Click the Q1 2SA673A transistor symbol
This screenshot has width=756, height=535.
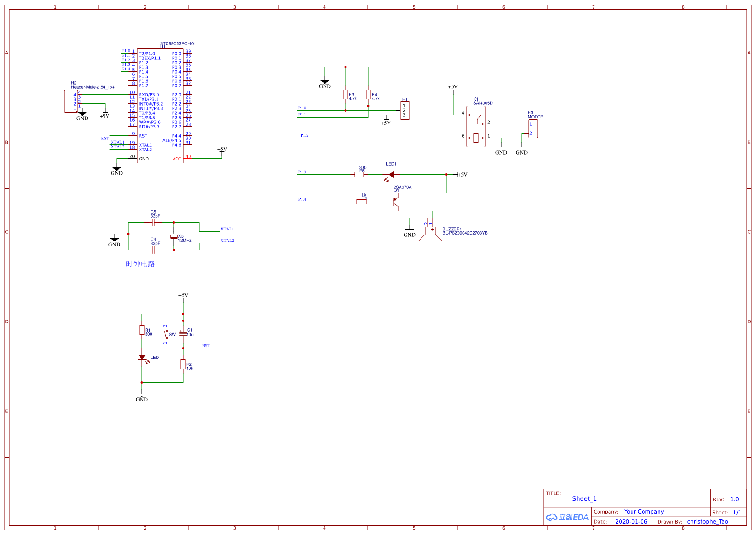click(x=396, y=201)
